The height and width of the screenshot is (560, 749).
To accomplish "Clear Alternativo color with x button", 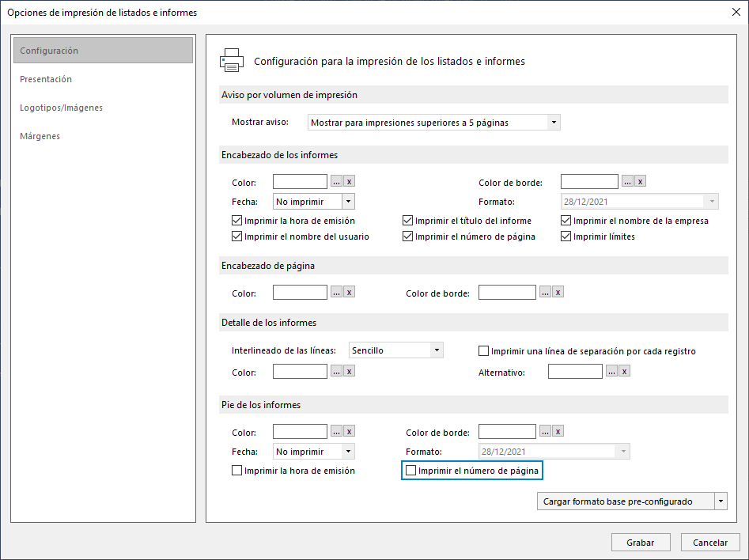I will (624, 371).
